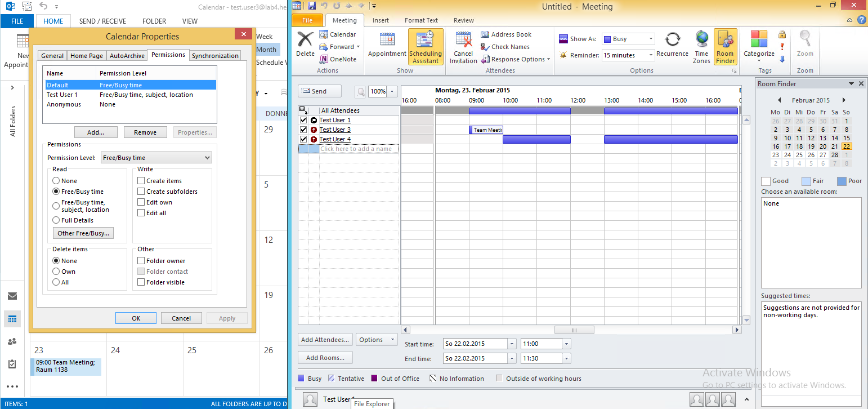Open Tasks icon in Outlook navigation
The height and width of the screenshot is (409, 868).
pos(12,364)
